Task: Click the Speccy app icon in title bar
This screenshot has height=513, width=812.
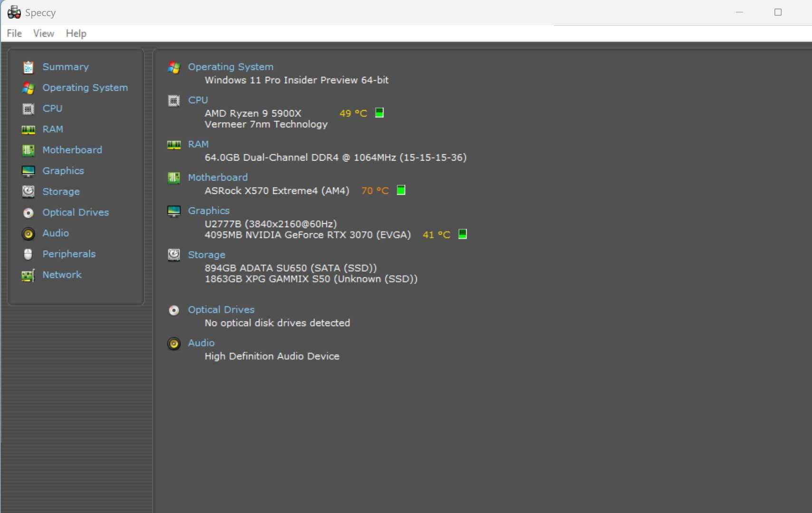Action: pyautogui.click(x=14, y=12)
